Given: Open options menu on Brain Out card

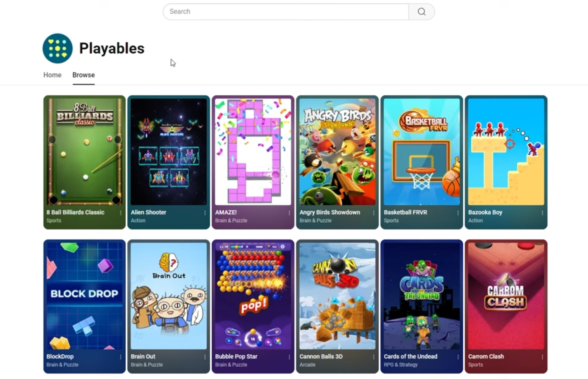Looking at the screenshot, I should 204,357.
